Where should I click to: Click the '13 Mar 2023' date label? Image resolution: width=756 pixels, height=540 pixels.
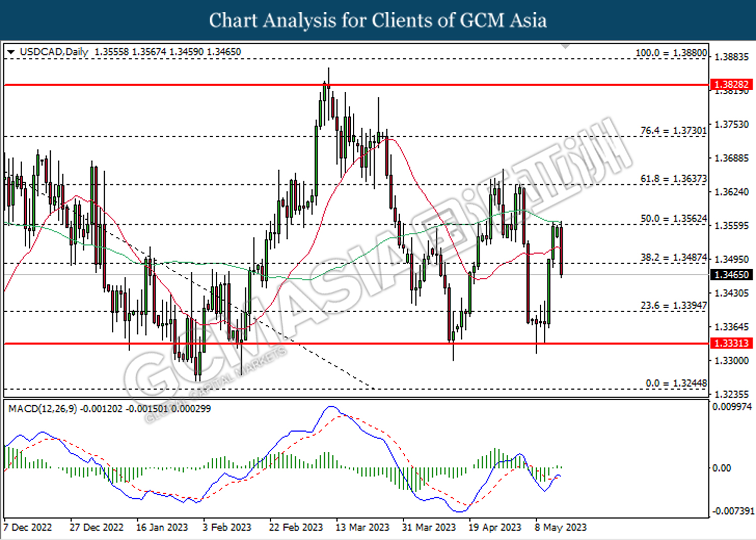tap(362, 527)
